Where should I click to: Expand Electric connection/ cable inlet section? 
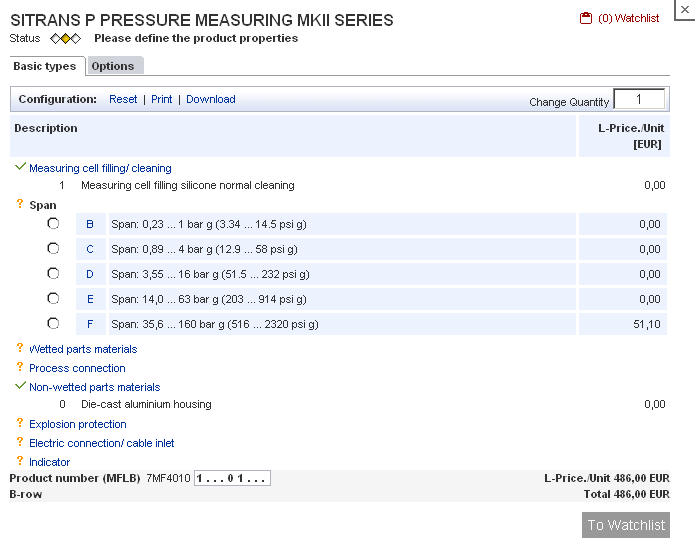(102, 443)
